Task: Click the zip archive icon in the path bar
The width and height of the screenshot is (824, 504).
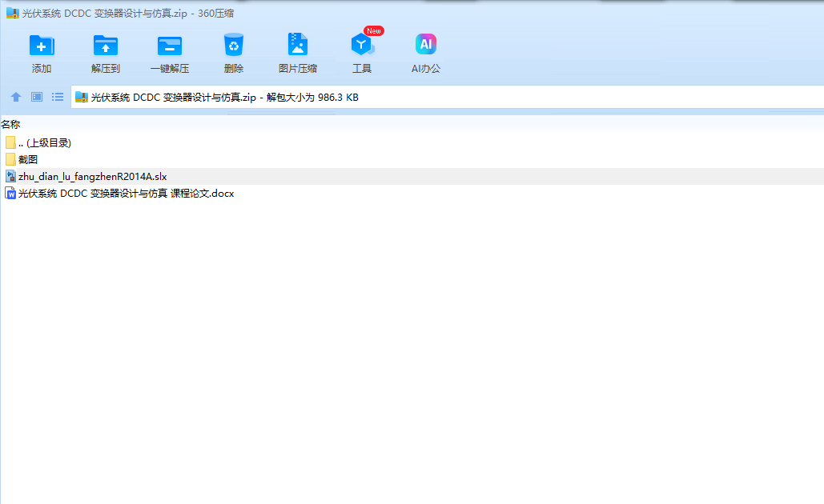Action: click(x=82, y=97)
